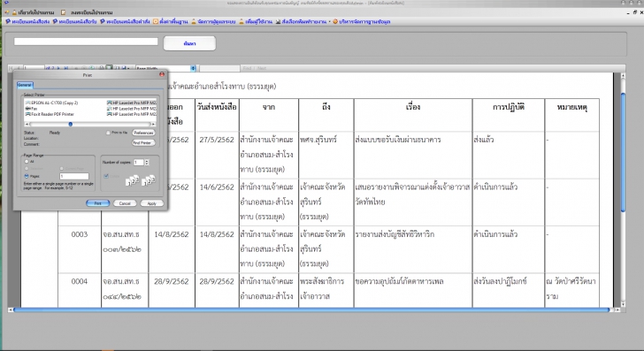Go to first report page icon

click(11, 68)
